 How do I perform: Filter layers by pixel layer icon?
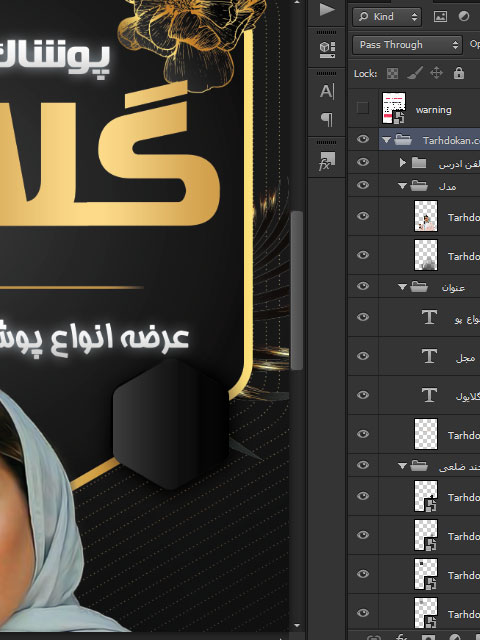[x=440, y=17]
